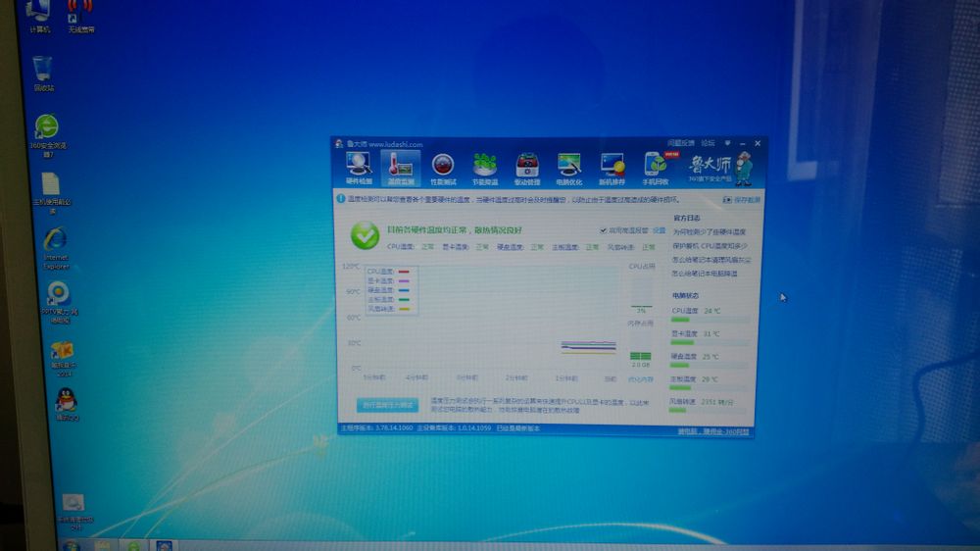The height and width of the screenshot is (551, 980).
Task: Open the Recycle Bin desktop icon
Action: coord(42,74)
